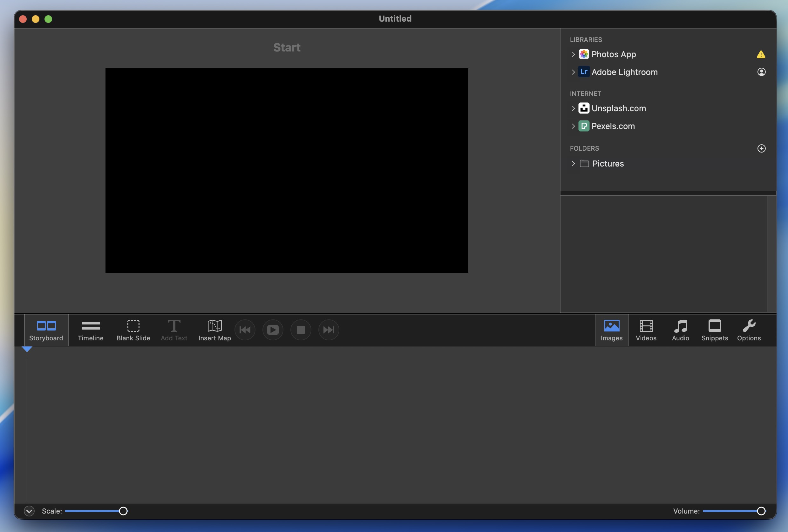
Task: Click the Insert Map icon
Action: pyautogui.click(x=214, y=326)
